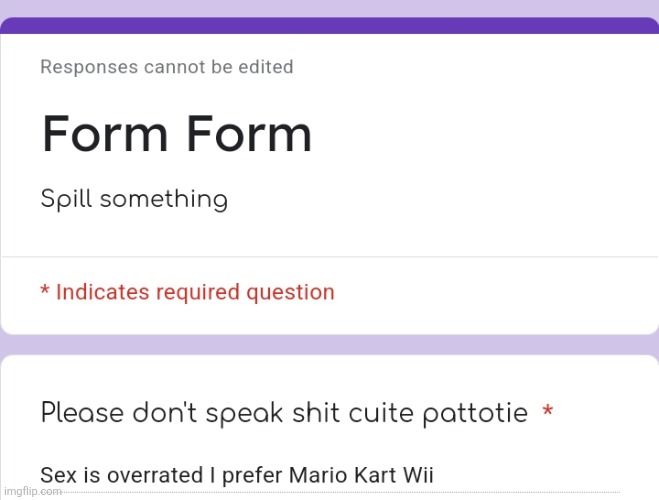This screenshot has height=500, width=659.
Task: Click the word 'pattotie' in the question
Action: [x=475, y=413]
